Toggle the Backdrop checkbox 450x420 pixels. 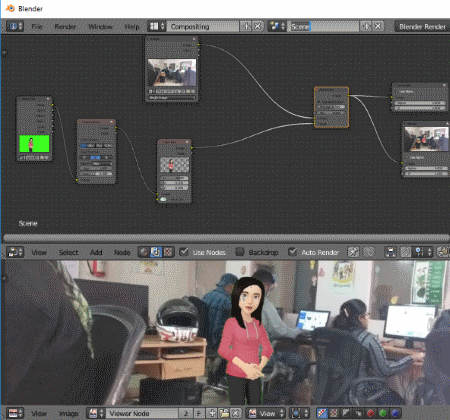pyautogui.click(x=240, y=252)
